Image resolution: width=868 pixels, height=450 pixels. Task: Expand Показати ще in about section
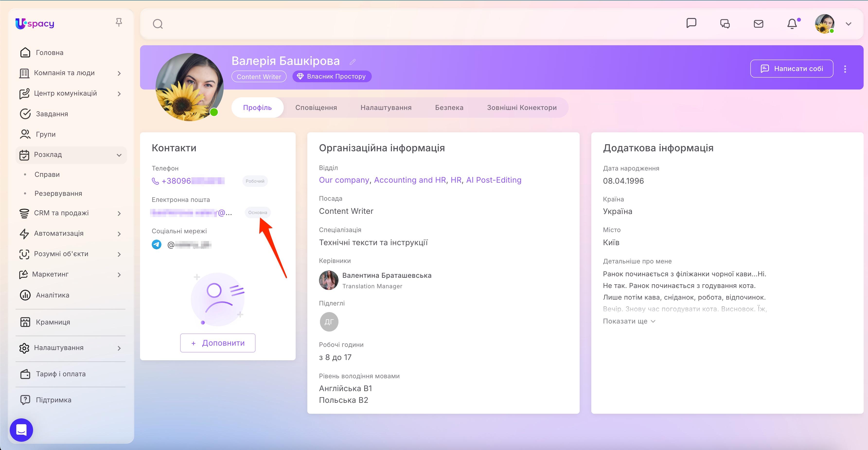tap(629, 321)
